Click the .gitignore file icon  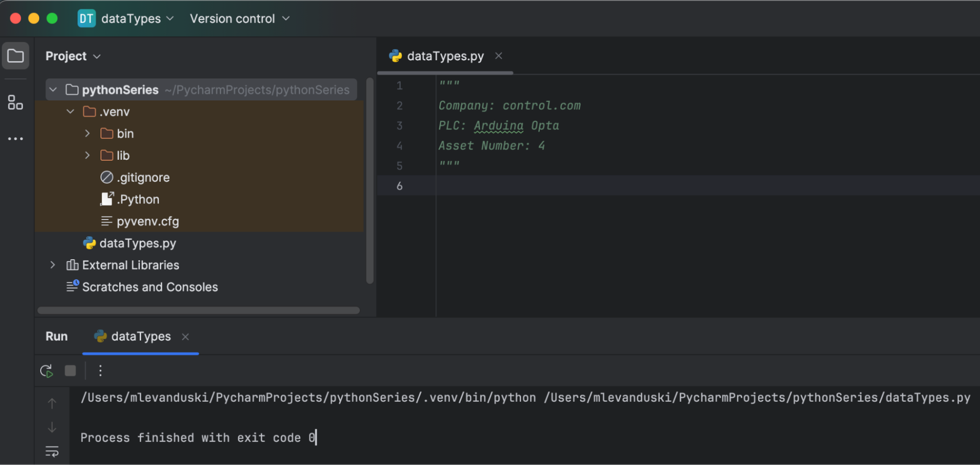[106, 177]
